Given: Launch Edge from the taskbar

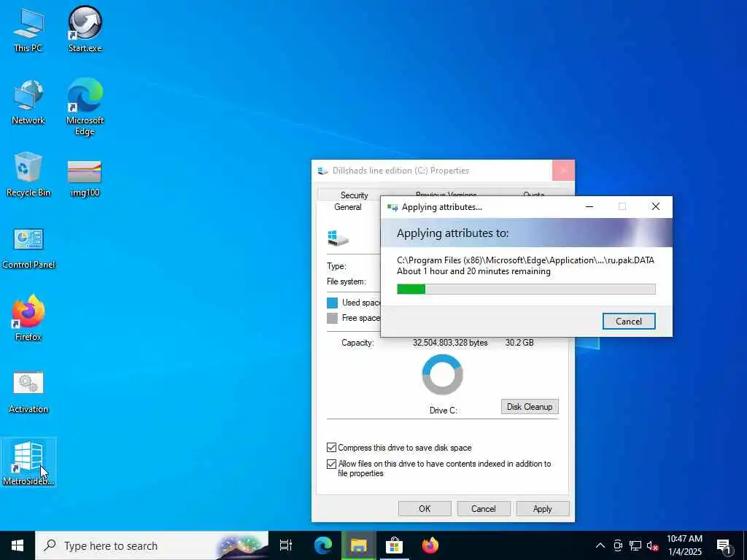Looking at the screenshot, I should (323, 545).
